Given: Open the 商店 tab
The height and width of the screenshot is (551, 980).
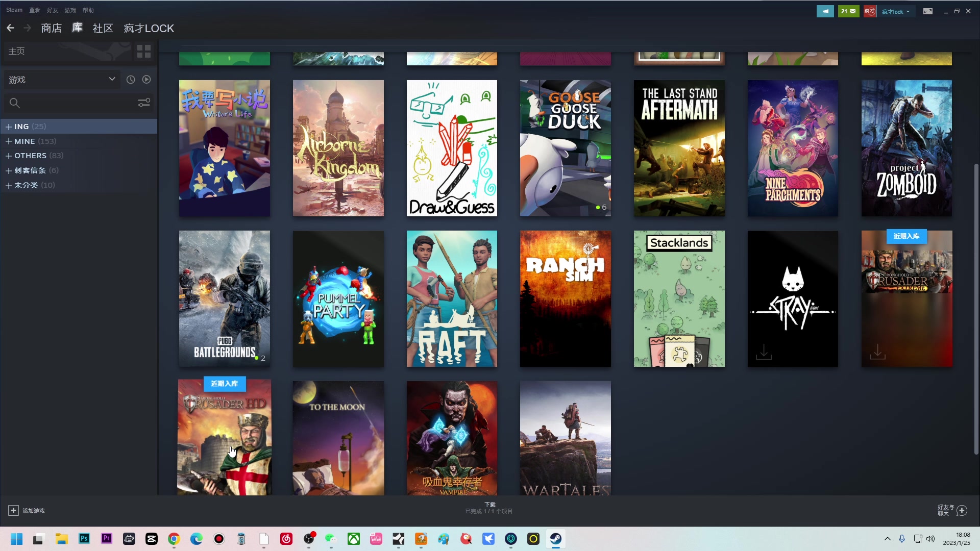Looking at the screenshot, I should point(51,28).
